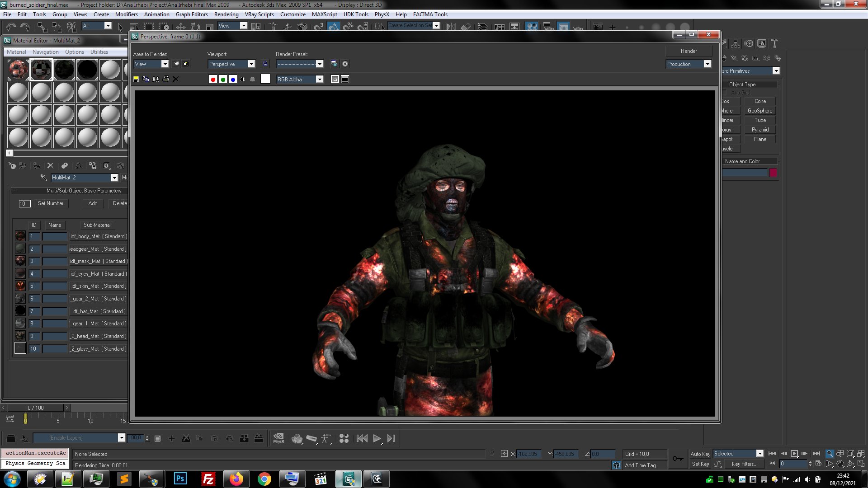
Task: Print the rendered image
Action: tap(165, 79)
